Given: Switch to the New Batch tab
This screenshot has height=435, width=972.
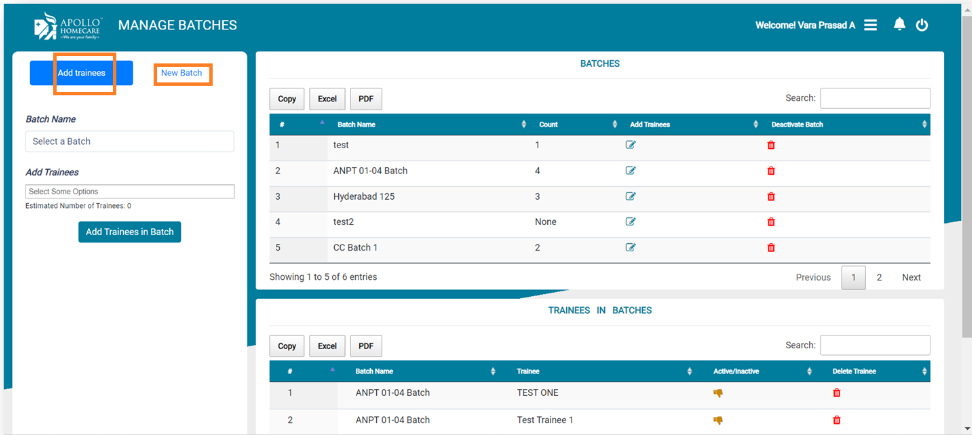Looking at the screenshot, I should 182,74.
